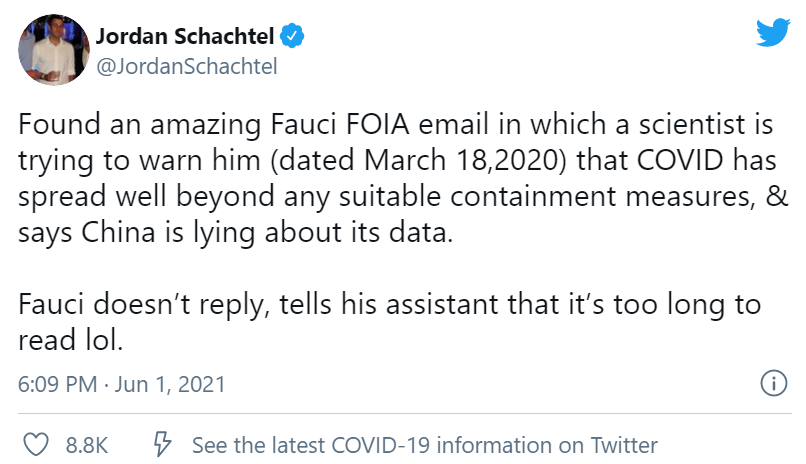The width and height of the screenshot is (806, 464).
Task: Open the @JordanSchachtel handle link
Action: tap(185, 67)
